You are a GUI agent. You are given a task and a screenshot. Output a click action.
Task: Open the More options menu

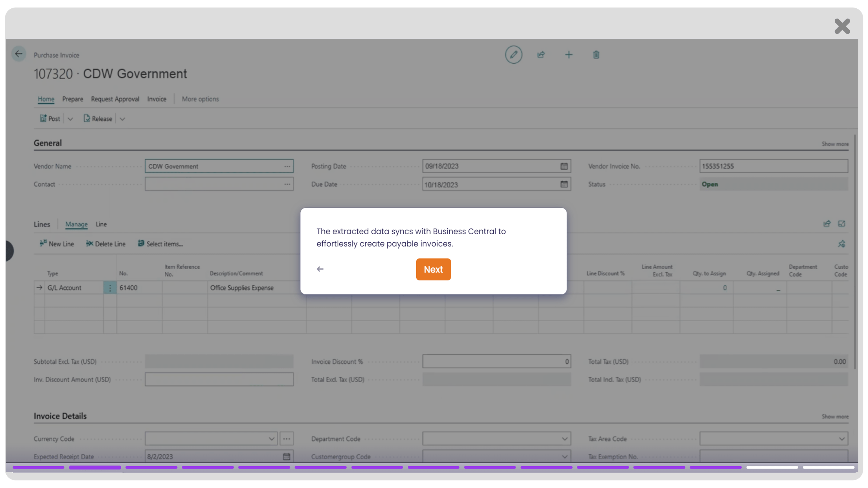[200, 99]
